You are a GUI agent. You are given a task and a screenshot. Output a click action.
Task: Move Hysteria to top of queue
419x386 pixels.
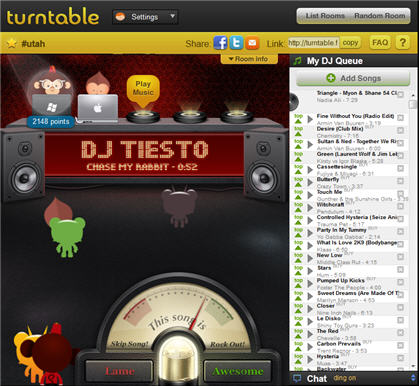point(298,359)
